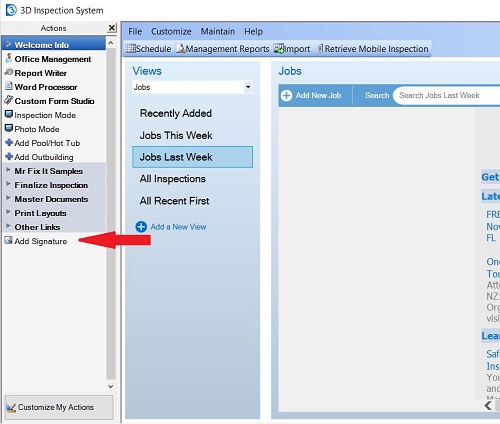Click Add a New View link

coord(171,227)
